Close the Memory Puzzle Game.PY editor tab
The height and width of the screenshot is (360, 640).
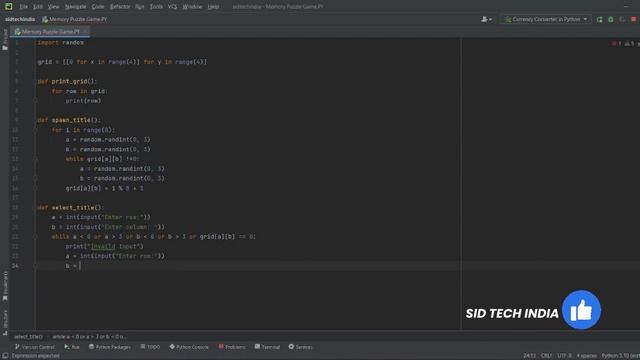(85, 31)
